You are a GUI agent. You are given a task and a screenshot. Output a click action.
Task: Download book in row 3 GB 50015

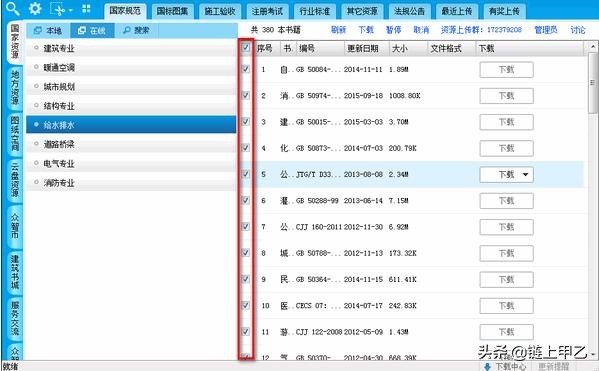pyautogui.click(x=507, y=122)
